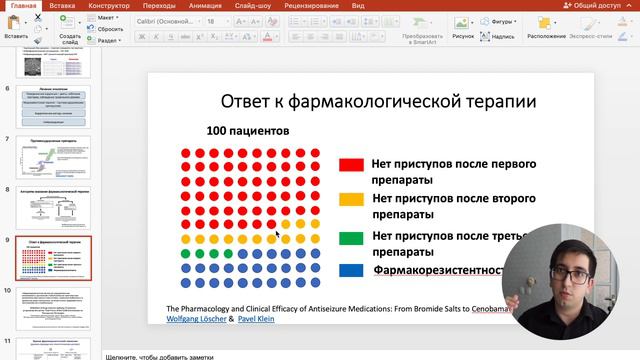Select slide 6 thumbnail

53,107
